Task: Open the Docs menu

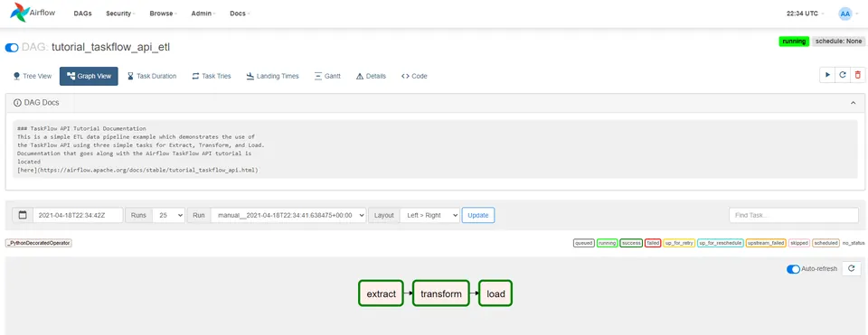Action: pos(239,14)
